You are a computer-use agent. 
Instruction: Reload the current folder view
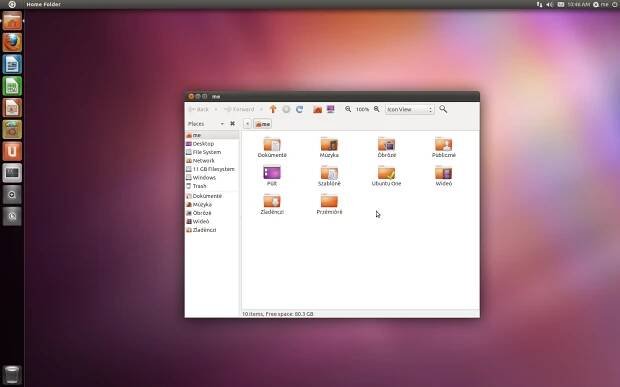pos(299,109)
